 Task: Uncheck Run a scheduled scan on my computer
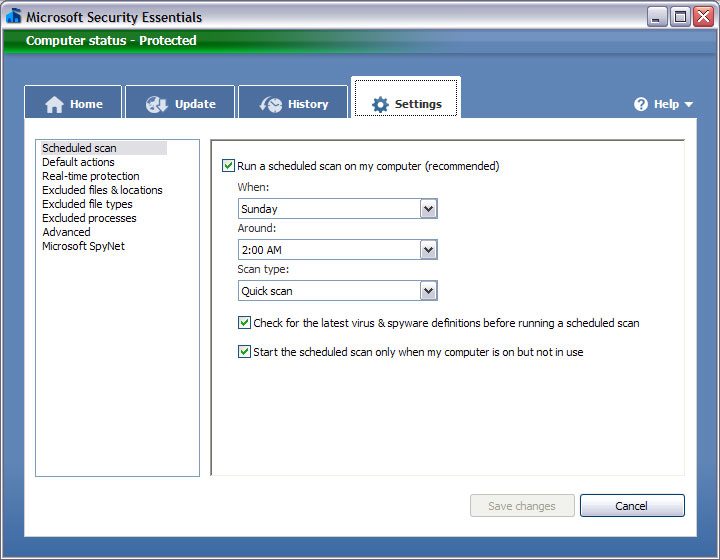tap(228, 166)
